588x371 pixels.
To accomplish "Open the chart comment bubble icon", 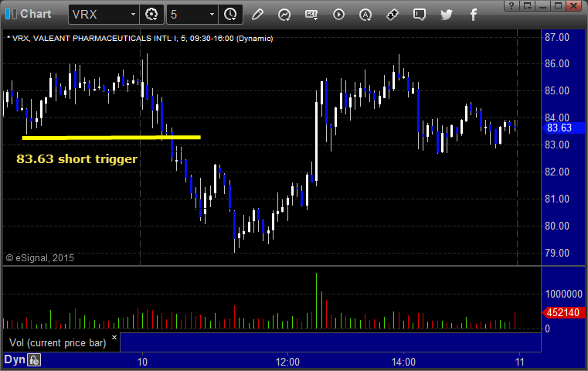I will (420, 15).
